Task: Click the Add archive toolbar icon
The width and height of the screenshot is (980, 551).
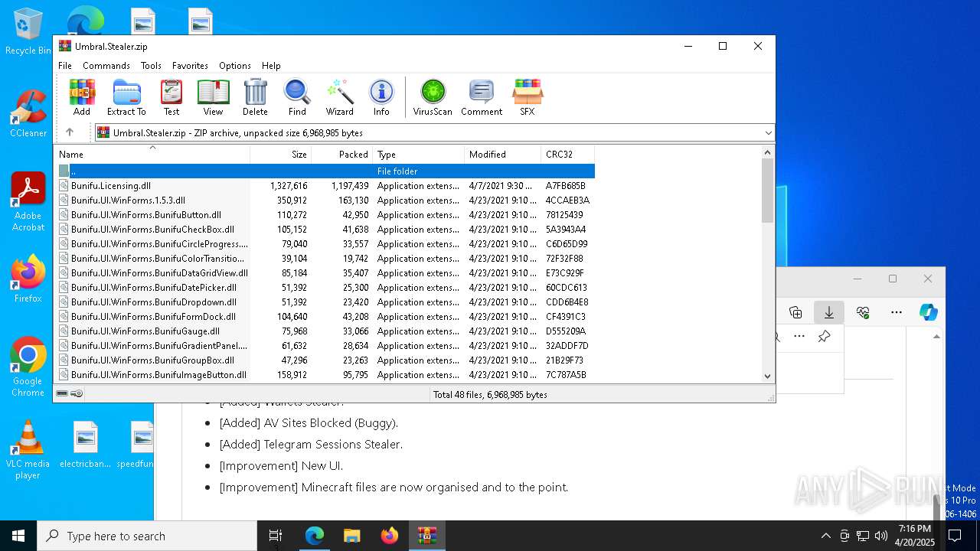Action: pyautogui.click(x=82, y=97)
